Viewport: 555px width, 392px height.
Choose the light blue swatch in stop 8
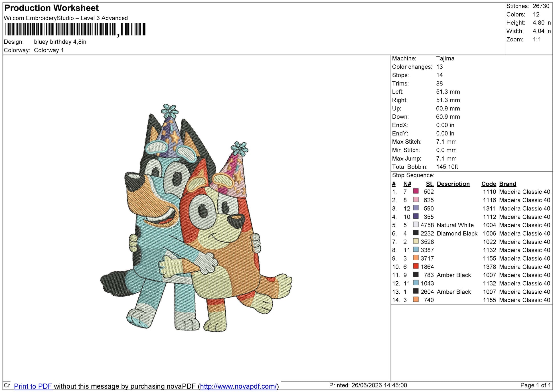coord(416,250)
